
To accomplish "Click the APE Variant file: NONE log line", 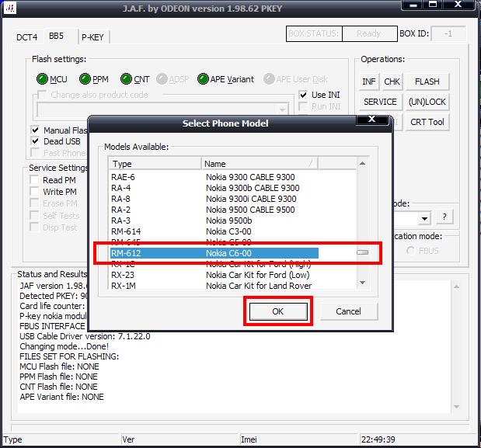I will click(61, 397).
